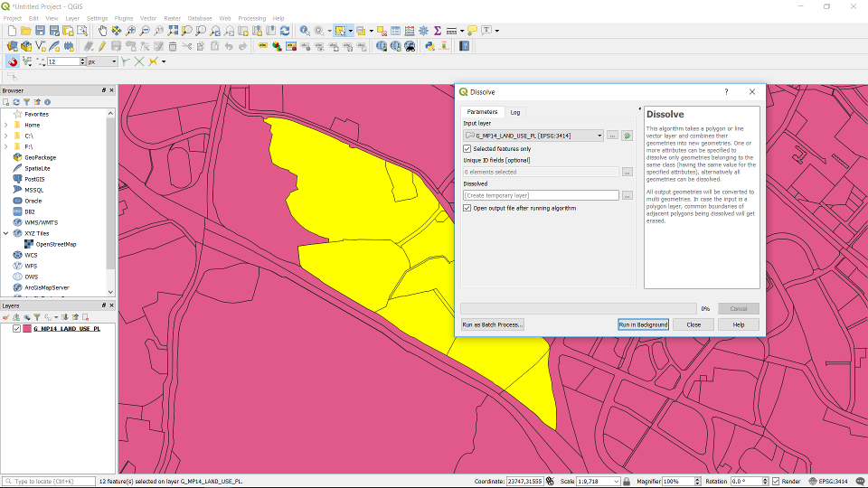Click iterate over input layer icon

627,136
